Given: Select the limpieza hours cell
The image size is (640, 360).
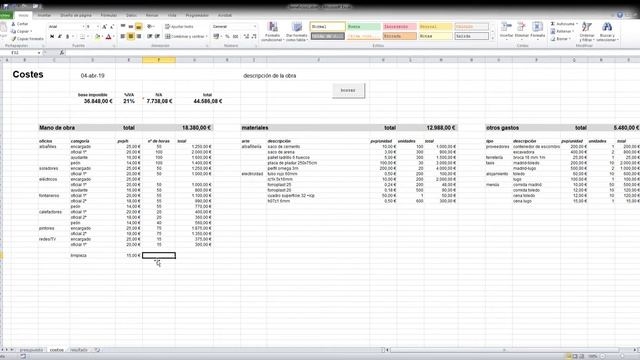Looking at the screenshot, I should (x=159, y=256).
